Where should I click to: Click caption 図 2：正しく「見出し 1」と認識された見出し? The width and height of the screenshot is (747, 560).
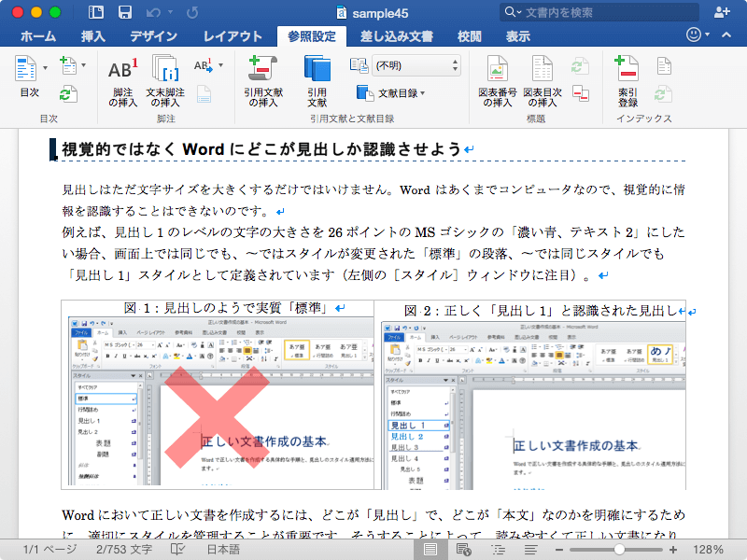(541, 311)
